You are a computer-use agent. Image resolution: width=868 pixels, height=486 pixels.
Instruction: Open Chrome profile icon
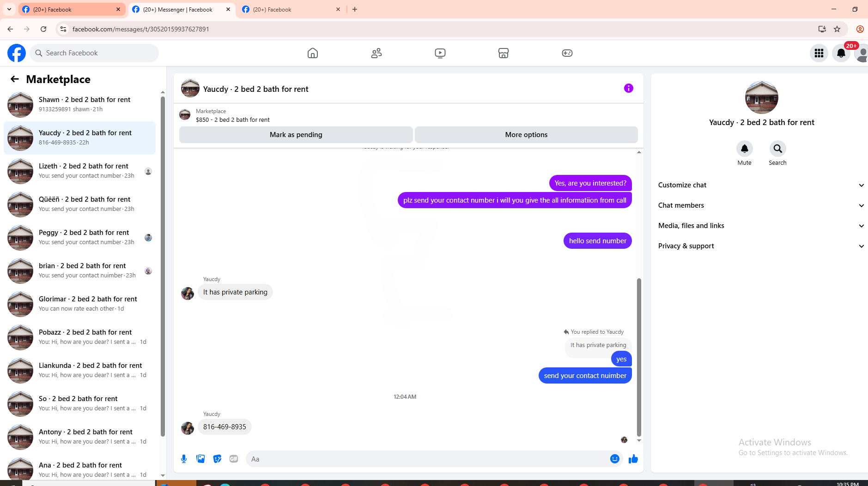[860, 29]
